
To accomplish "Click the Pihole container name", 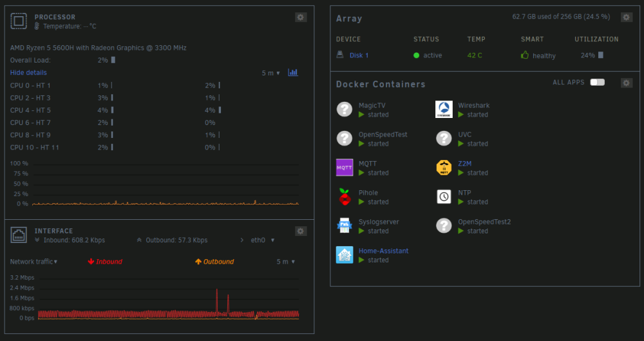I will click(x=368, y=193).
